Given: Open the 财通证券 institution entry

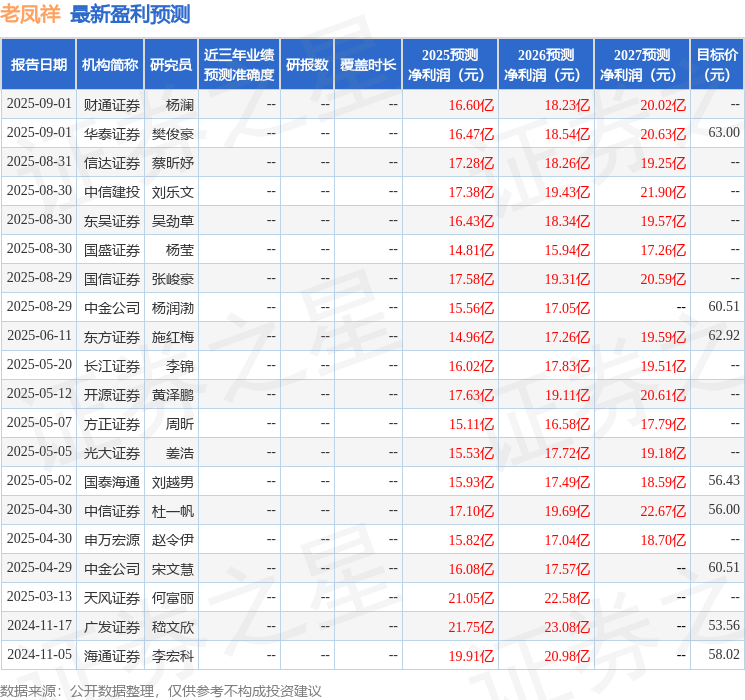Looking at the screenshot, I should (x=111, y=104).
